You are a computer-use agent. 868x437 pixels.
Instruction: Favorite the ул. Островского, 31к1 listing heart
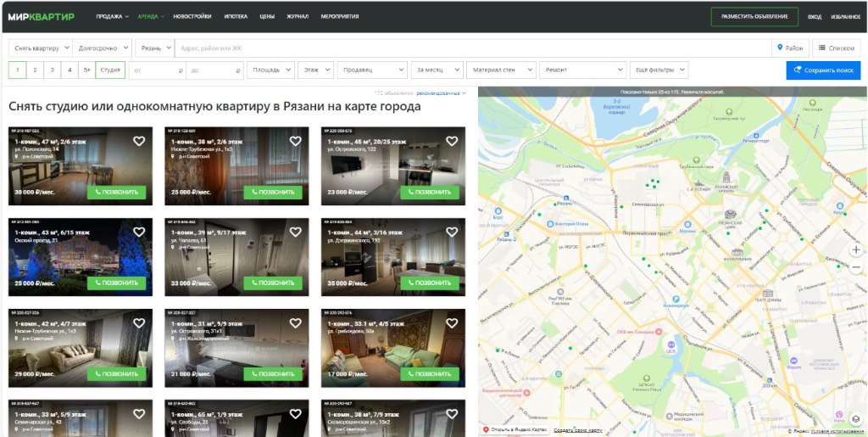pyautogui.click(x=296, y=323)
